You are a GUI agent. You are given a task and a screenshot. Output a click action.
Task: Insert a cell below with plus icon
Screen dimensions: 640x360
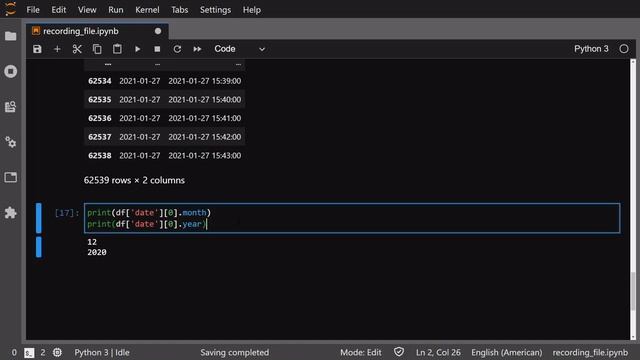[x=57, y=49]
